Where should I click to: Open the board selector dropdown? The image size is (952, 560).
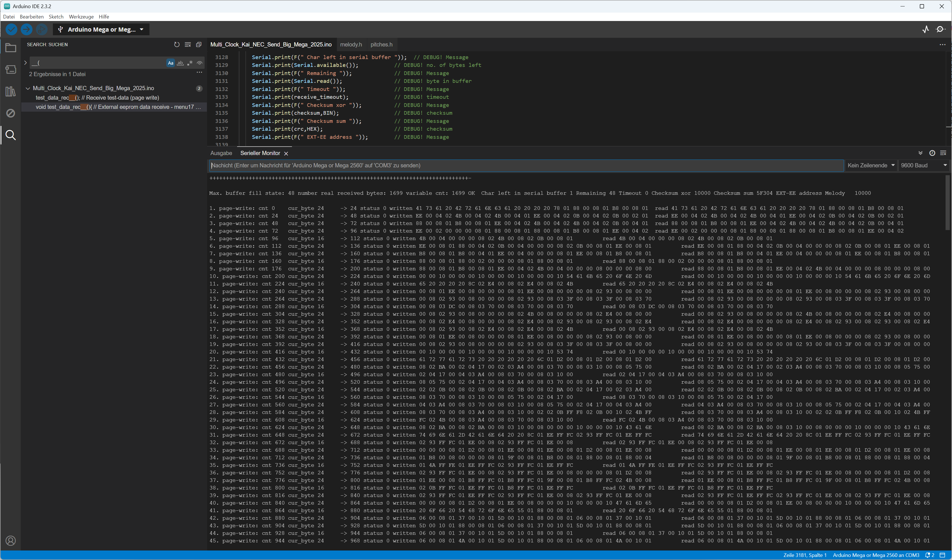pyautogui.click(x=101, y=29)
